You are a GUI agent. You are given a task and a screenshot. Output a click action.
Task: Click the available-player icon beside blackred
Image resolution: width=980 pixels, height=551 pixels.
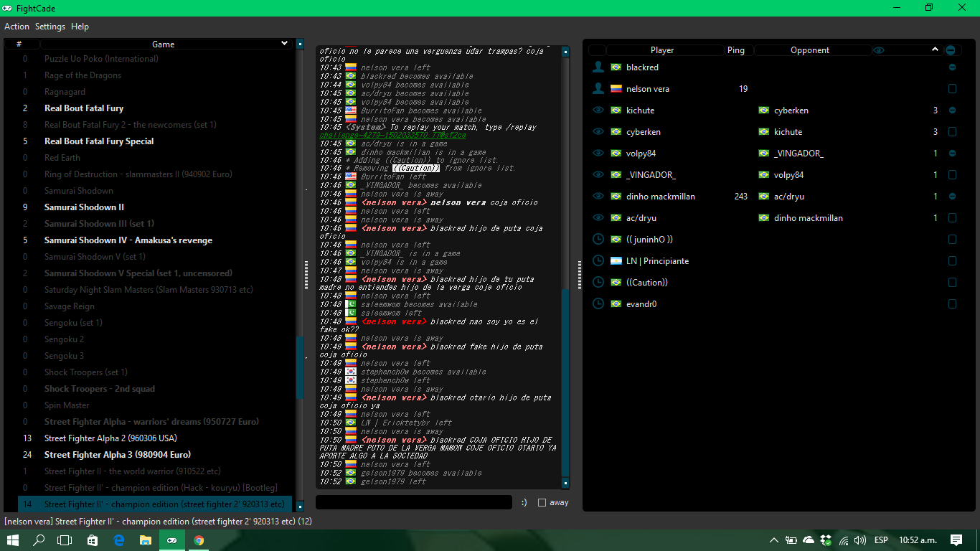(x=598, y=67)
